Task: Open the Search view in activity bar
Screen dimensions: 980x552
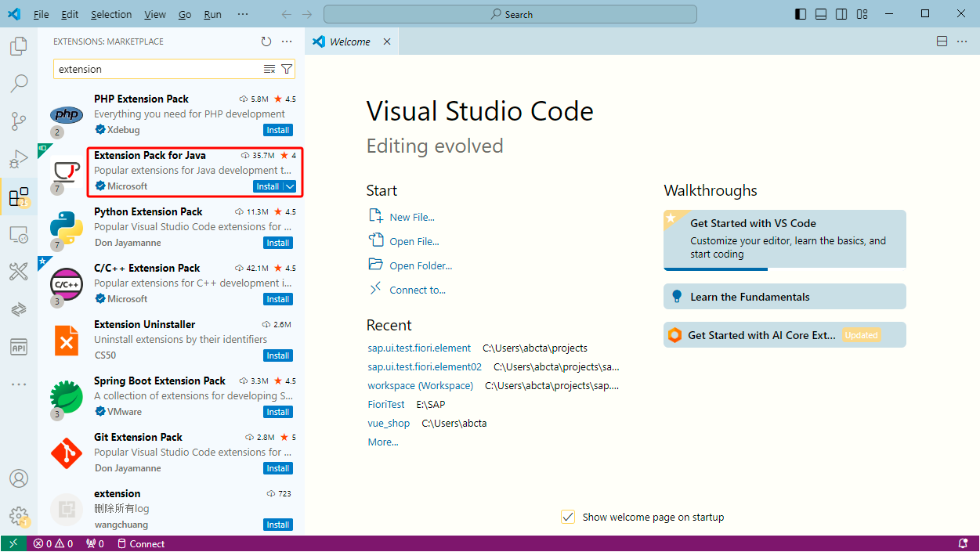Action: point(18,83)
